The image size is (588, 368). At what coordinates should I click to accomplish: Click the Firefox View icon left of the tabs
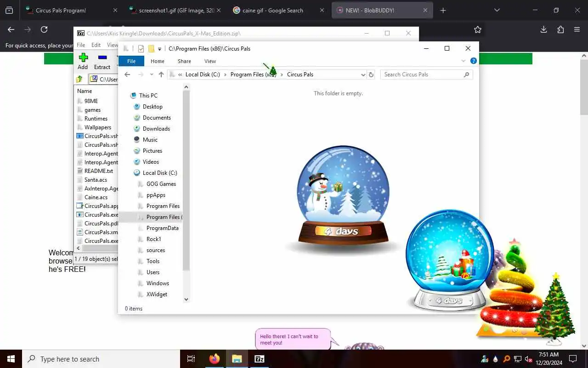tap(9, 10)
